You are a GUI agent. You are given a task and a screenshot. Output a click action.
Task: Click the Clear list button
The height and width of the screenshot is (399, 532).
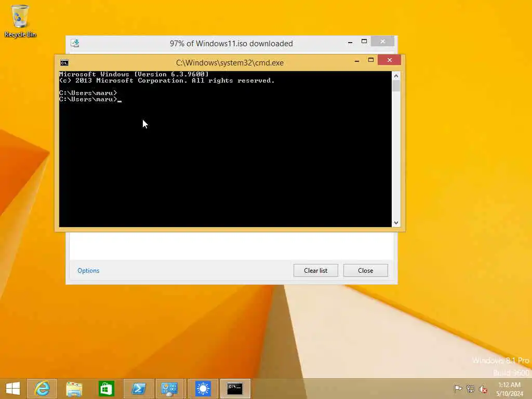click(x=315, y=270)
